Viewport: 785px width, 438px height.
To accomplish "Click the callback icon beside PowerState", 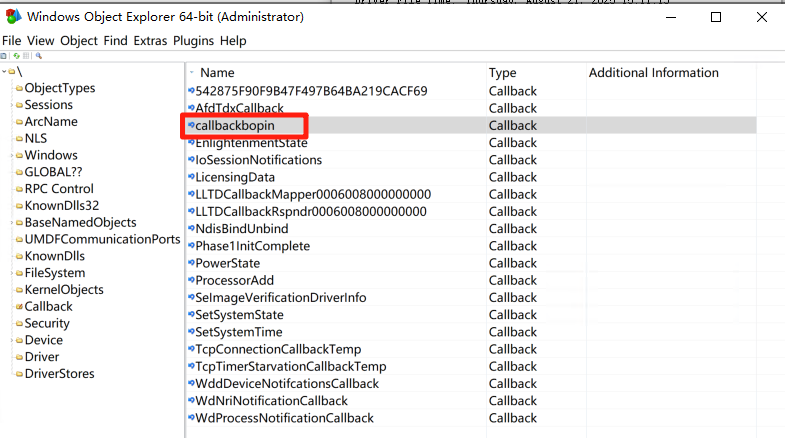I will (191, 264).
